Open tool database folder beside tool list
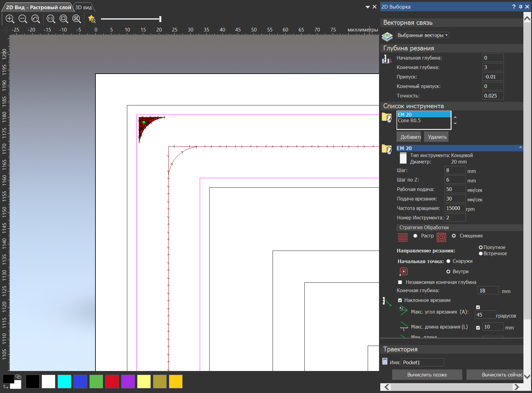 (387, 118)
